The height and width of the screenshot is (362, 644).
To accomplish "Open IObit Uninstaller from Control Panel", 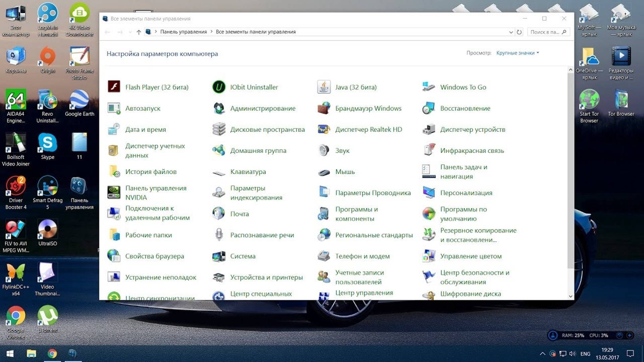I will point(254,87).
